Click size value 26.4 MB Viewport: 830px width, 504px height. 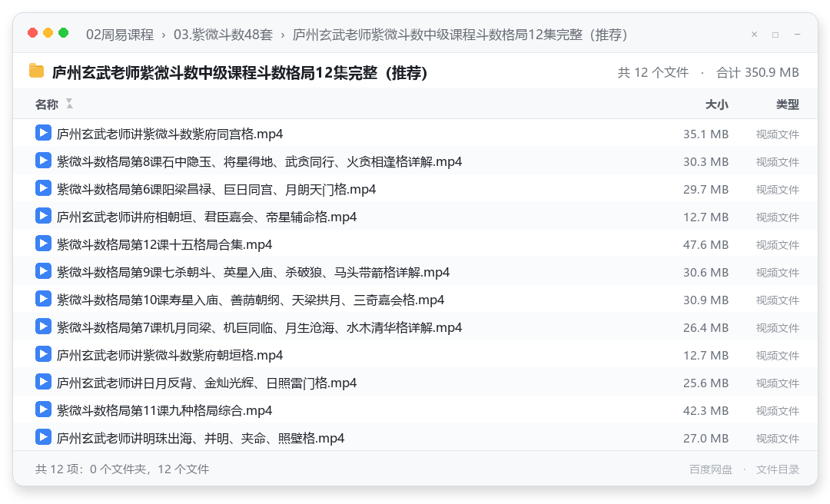(x=705, y=327)
